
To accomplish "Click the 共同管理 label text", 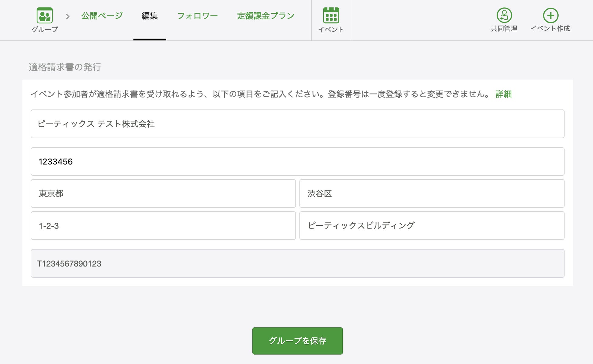I will point(504,29).
